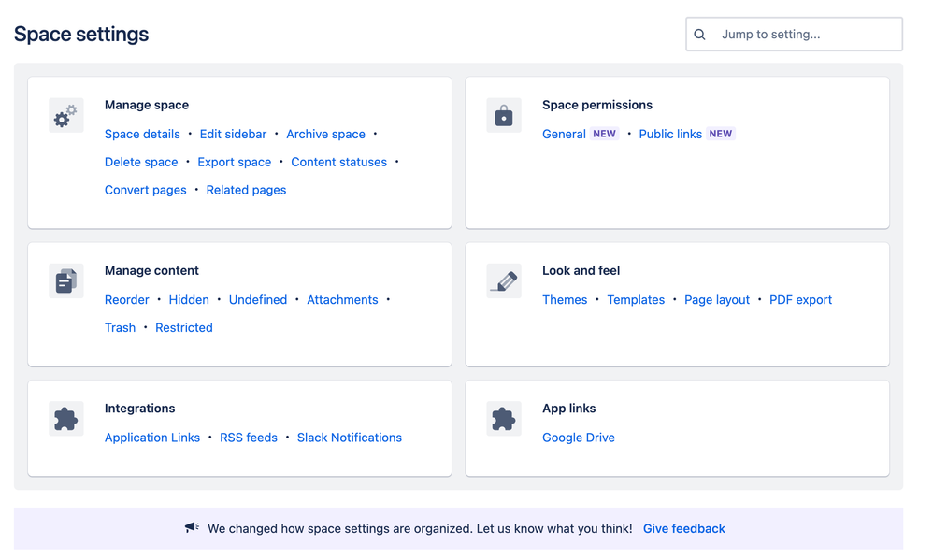
Task: Focus the Jump to setting search field
Action: click(x=794, y=34)
